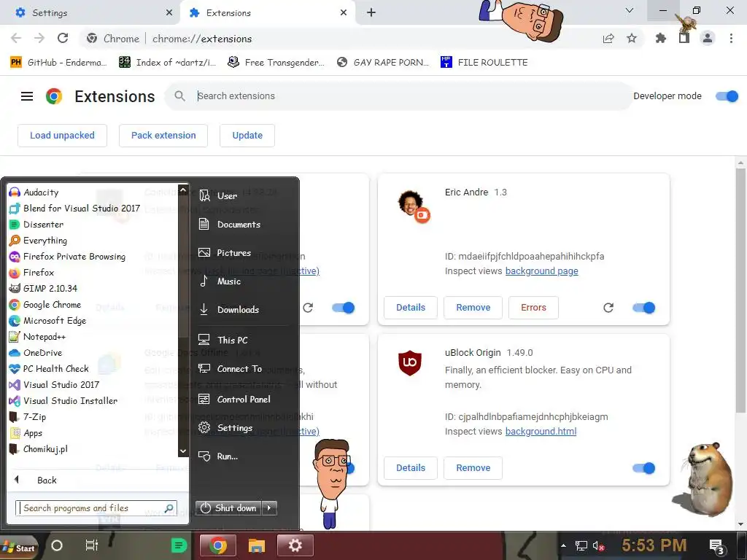Open Documents from the start menu
The width and height of the screenshot is (747, 560).
click(x=230, y=225)
